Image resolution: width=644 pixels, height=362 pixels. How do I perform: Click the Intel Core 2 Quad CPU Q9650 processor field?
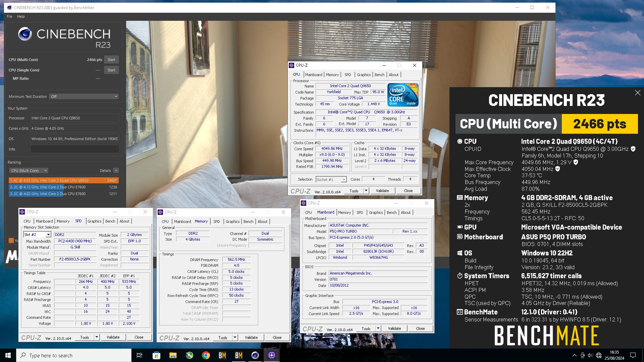74,118
